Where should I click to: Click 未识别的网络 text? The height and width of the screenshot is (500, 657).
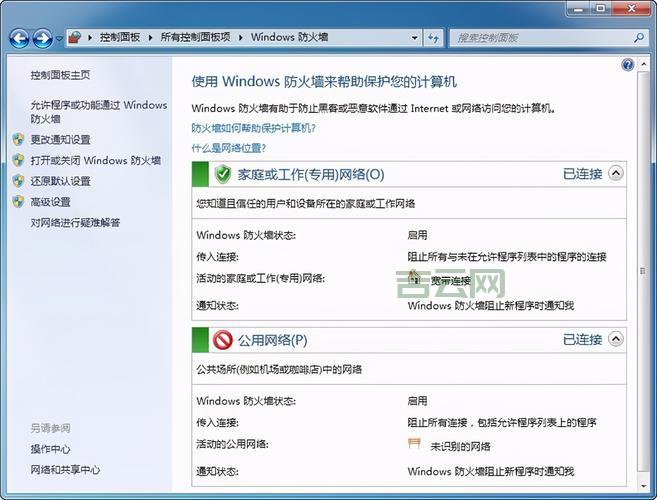(460, 446)
